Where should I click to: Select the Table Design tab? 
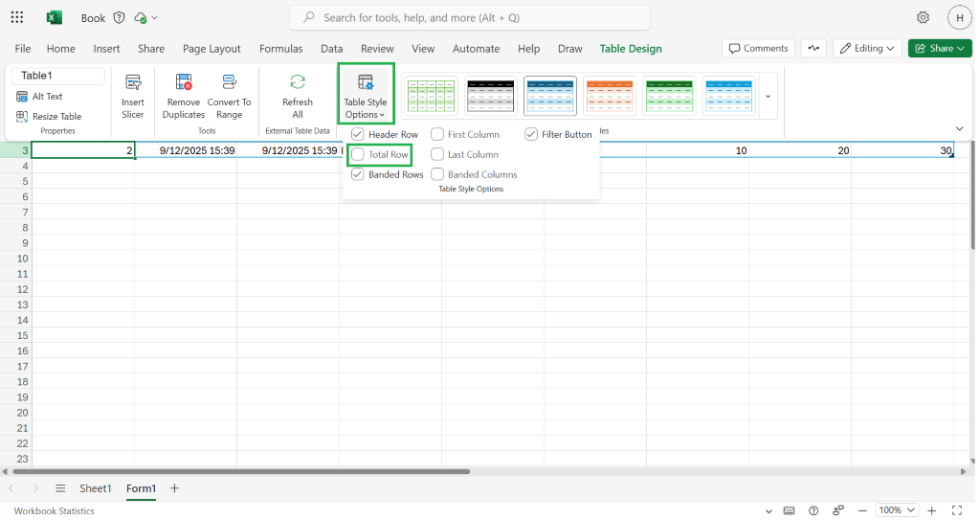click(631, 49)
